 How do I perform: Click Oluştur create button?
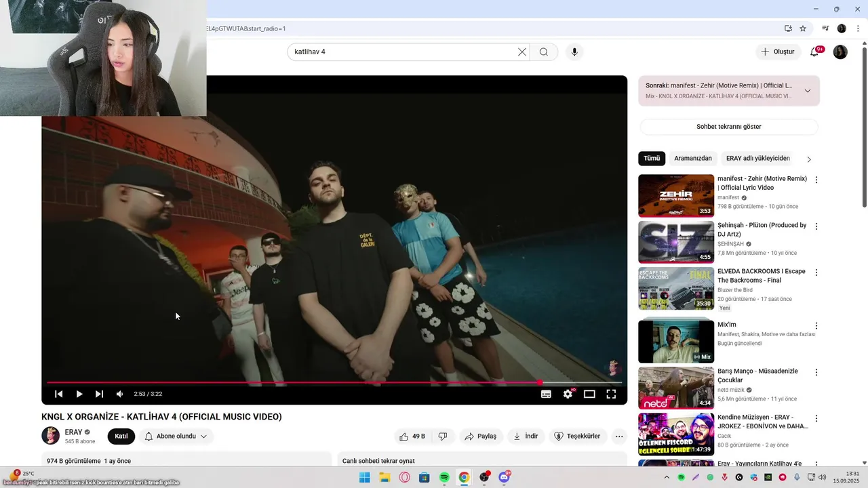777,52
